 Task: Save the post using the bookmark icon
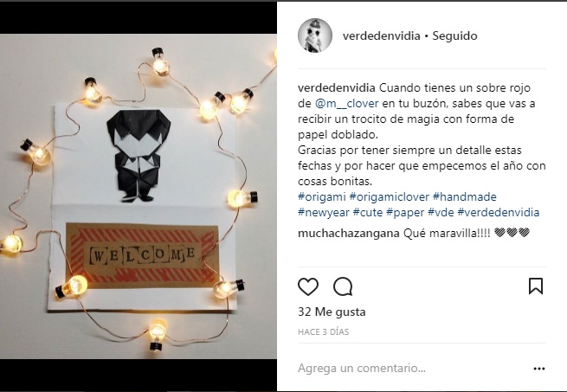[x=536, y=286]
